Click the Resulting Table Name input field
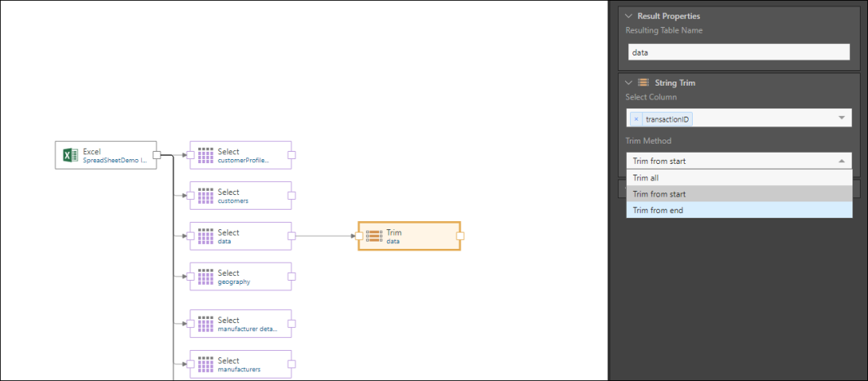Viewport: 868px width, 381px height. [738, 52]
